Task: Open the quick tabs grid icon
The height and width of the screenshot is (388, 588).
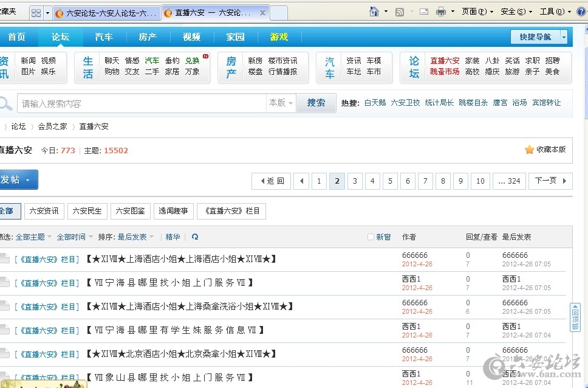Action: pos(36,13)
